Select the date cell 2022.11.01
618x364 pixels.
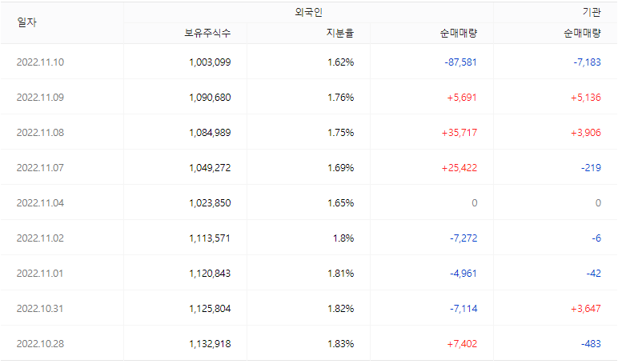click(x=40, y=274)
